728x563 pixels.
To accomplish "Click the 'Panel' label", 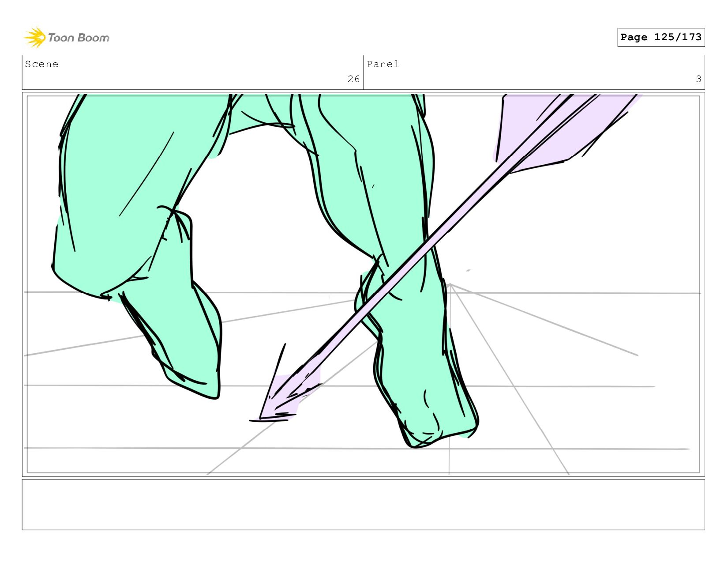I will (383, 64).
